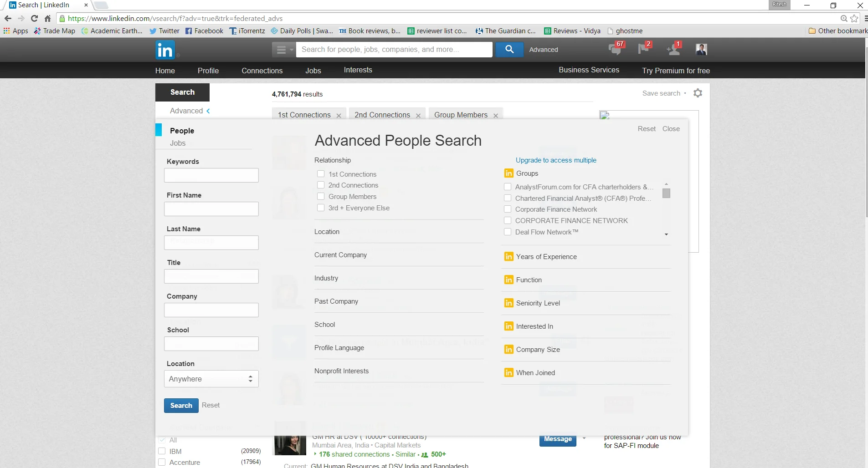Check the 1st Connections relationship checkbox
The height and width of the screenshot is (468, 868).
point(321,174)
